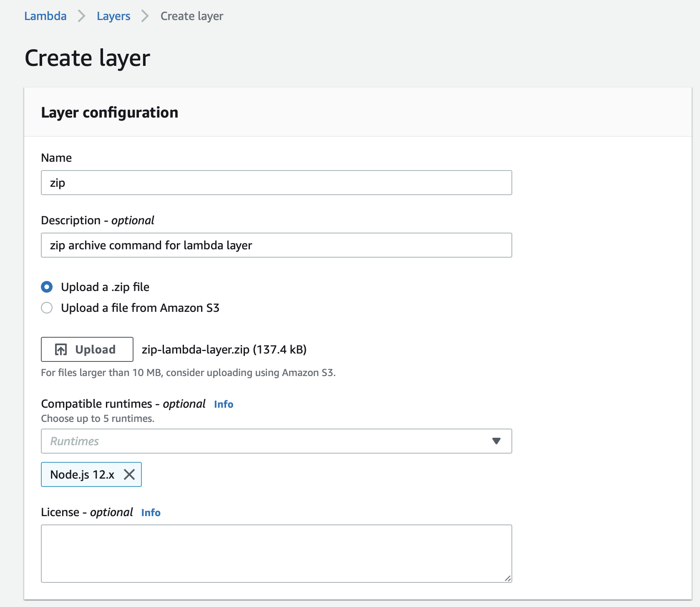Click the chevron after Layers breadcrumb
700x607 pixels.
[145, 16]
